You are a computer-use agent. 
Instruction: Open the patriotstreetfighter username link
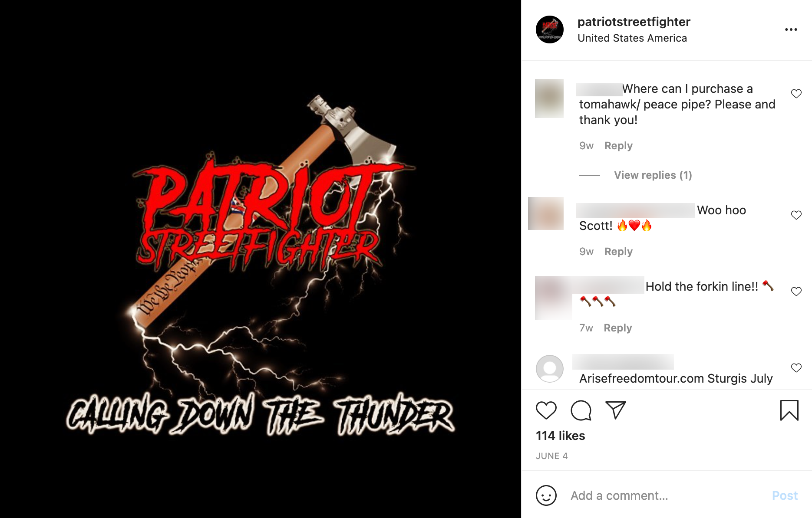coord(634,22)
